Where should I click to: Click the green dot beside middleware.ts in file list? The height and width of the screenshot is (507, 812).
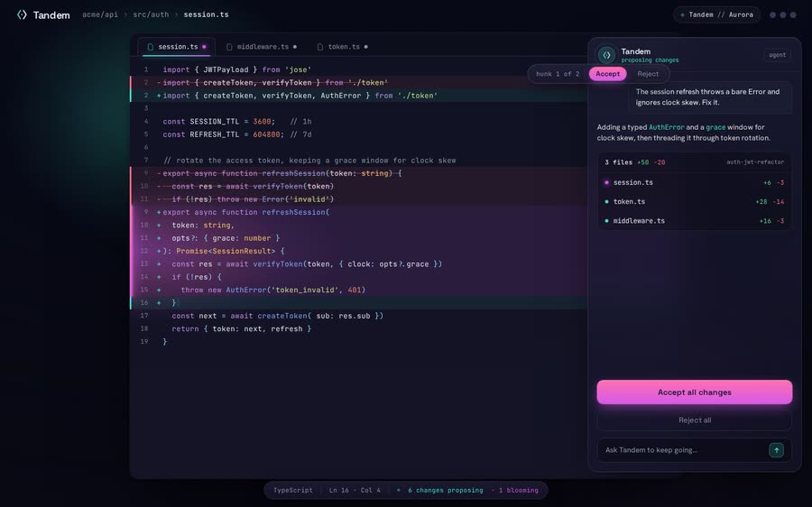tap(606, 221)
